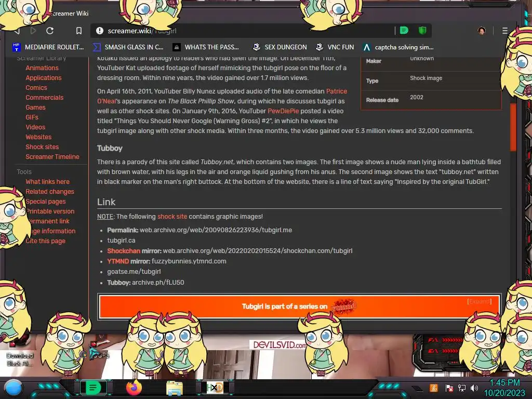This screenshot has height=399, width=532.
Task: Open GIFs in the sidebar
Action: 32,117
